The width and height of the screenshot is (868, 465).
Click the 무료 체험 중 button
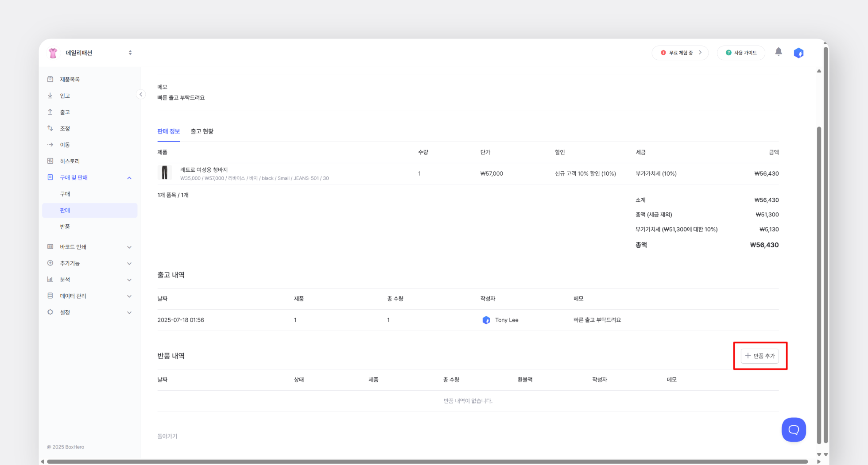[x=680, y=53]
